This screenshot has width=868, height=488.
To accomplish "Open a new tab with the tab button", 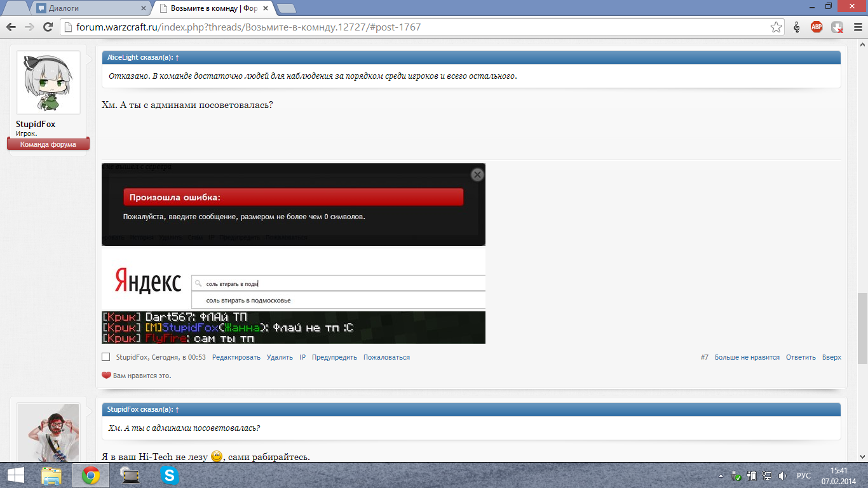I will (287, 8).
